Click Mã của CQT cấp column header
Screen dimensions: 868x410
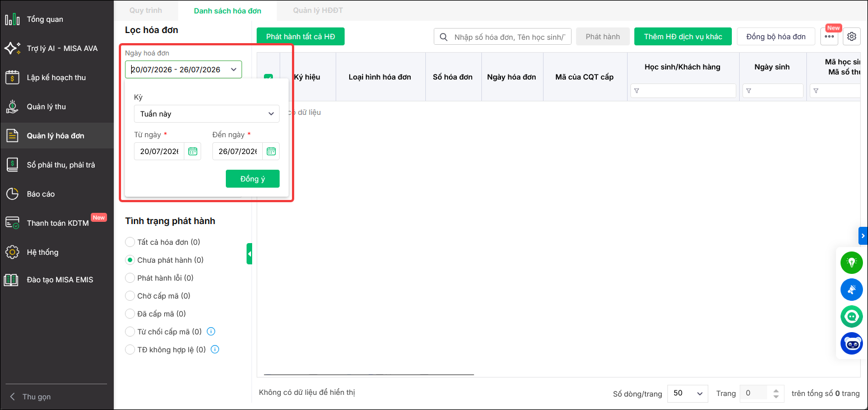click(x=584, y=77)
